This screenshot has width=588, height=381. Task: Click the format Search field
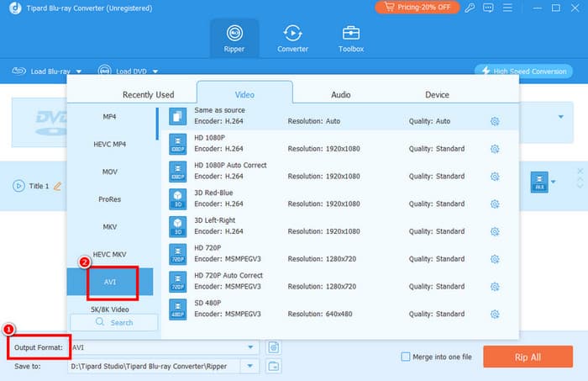pyautogui.click(x=114, y=322)
